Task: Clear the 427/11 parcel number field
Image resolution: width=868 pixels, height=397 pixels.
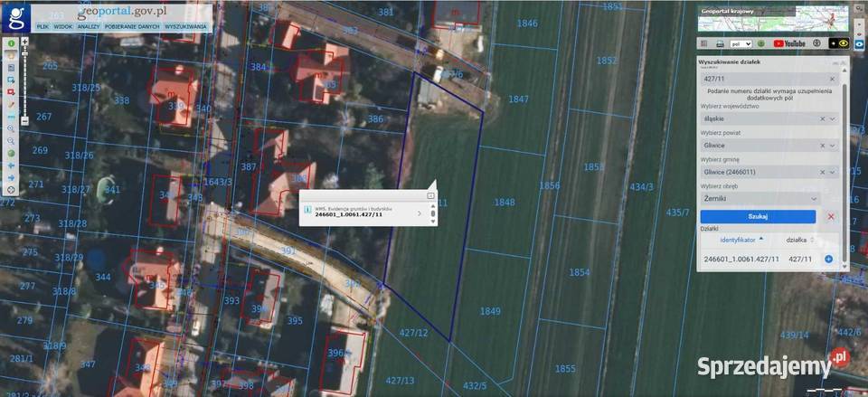Action: coord(832,80)
